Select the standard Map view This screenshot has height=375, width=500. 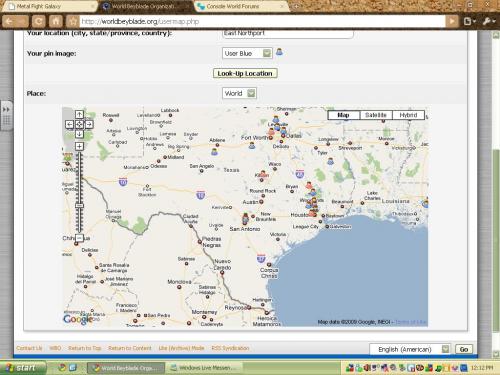(x=343, y=115)
